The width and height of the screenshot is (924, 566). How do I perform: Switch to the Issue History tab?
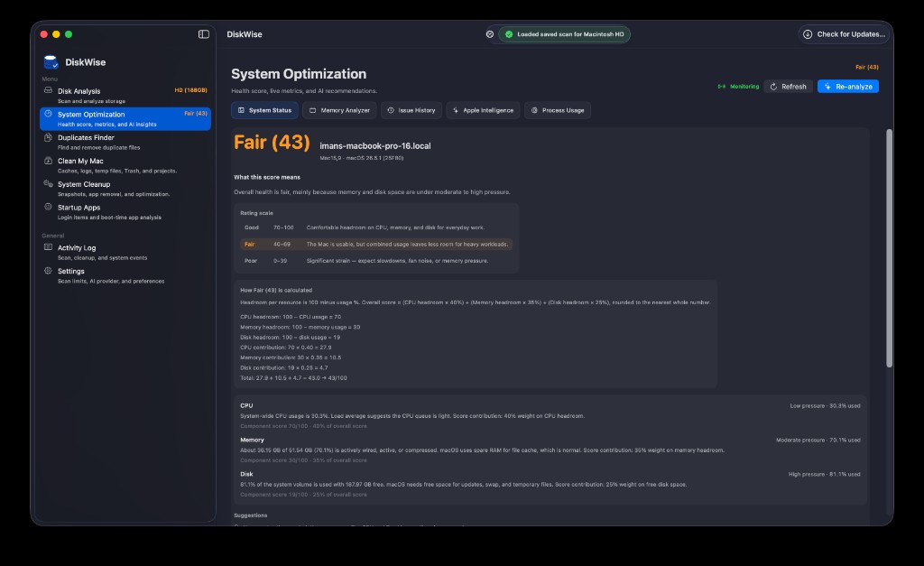pos(411,110)
